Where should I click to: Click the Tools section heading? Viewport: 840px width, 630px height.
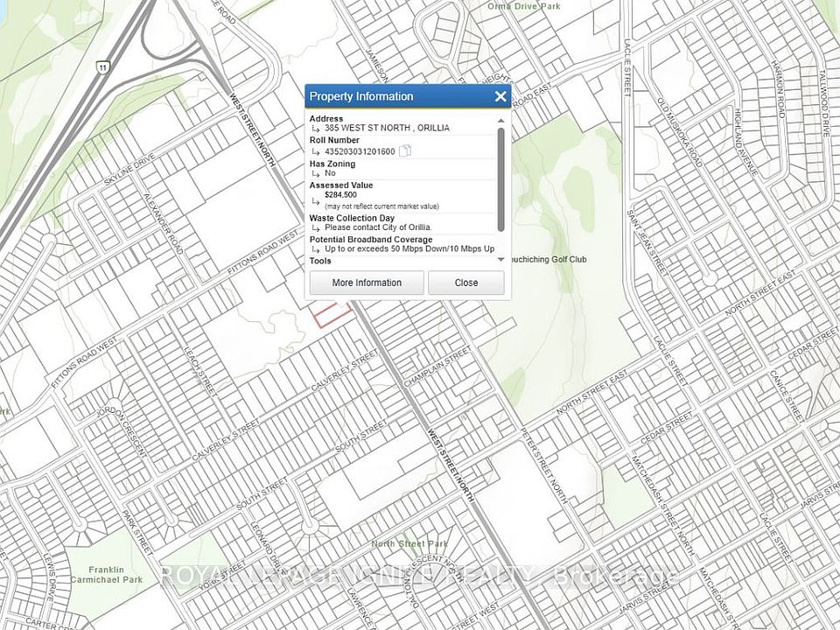click(320, 261)
